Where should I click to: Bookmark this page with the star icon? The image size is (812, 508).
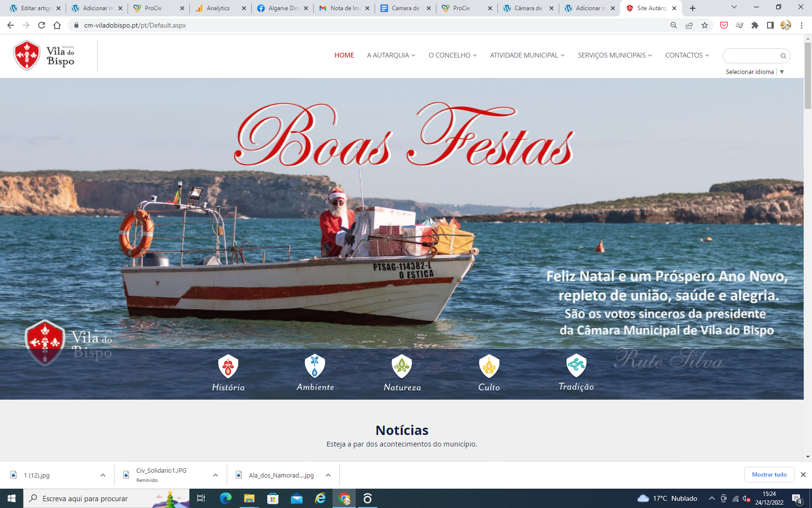tap(705, 25)
